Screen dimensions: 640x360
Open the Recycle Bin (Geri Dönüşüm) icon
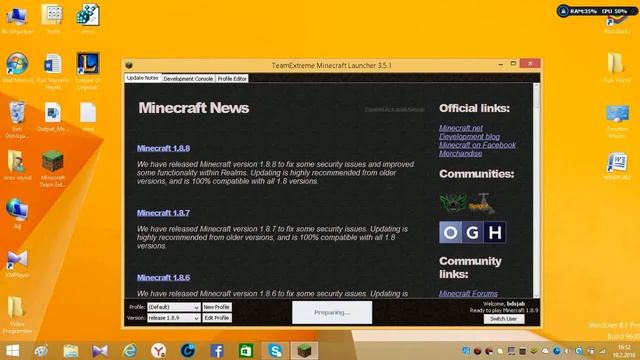click(17, 119)
